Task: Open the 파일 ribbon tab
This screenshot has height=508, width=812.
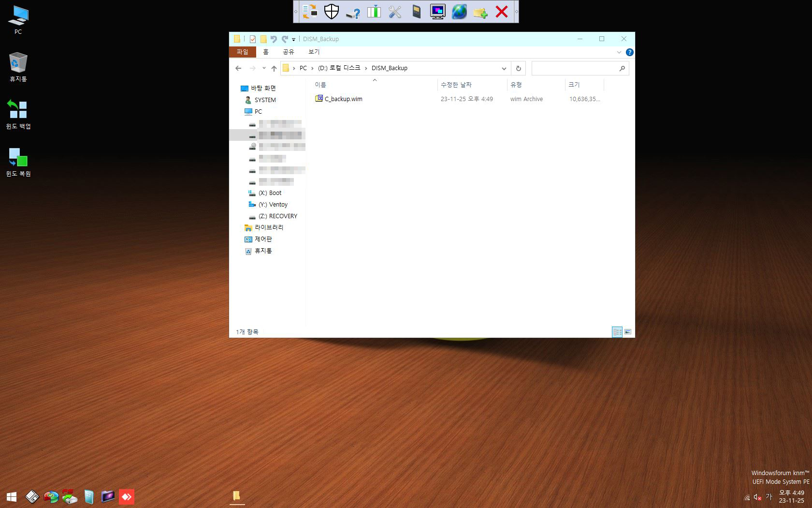Action: (242, 52)
